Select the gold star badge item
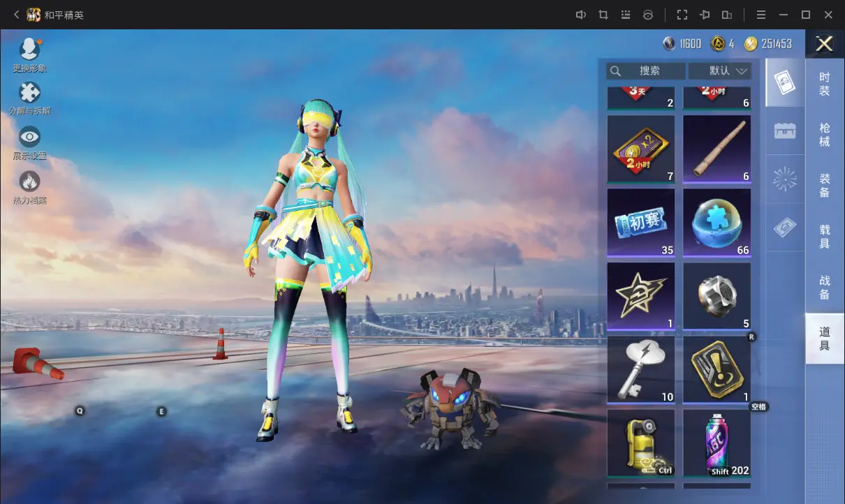The image size is (845, 504). 641,296
